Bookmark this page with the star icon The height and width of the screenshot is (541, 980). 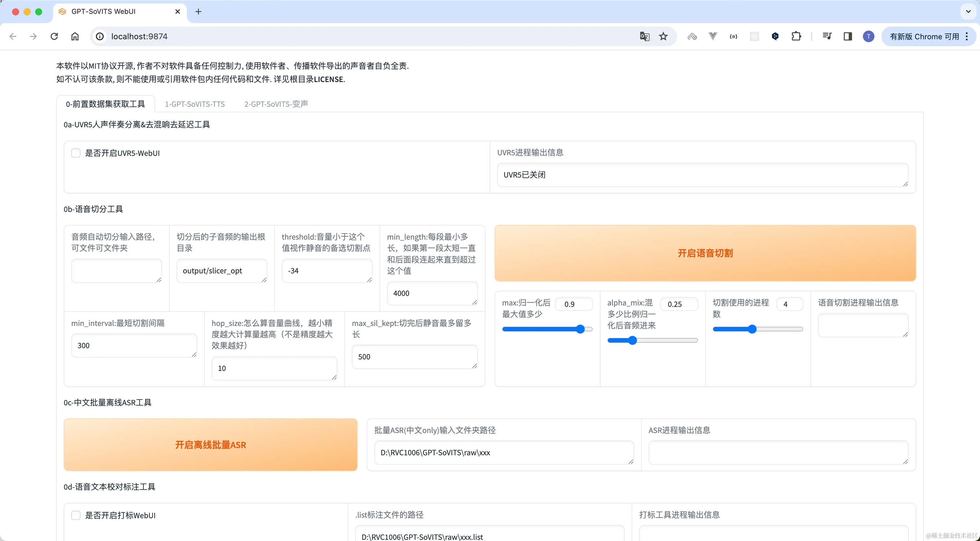pos(663,37)
